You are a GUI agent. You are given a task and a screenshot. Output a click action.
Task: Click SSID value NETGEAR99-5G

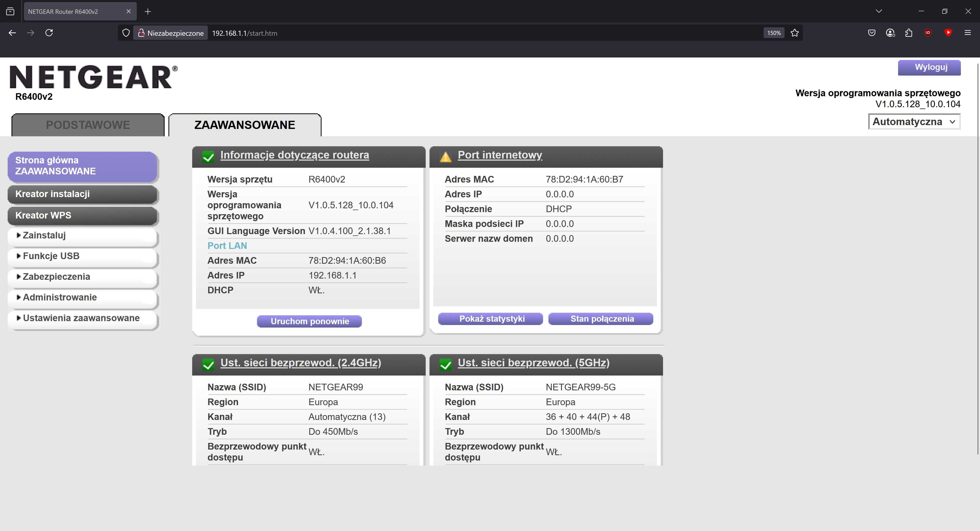click(x=581, y=388)
